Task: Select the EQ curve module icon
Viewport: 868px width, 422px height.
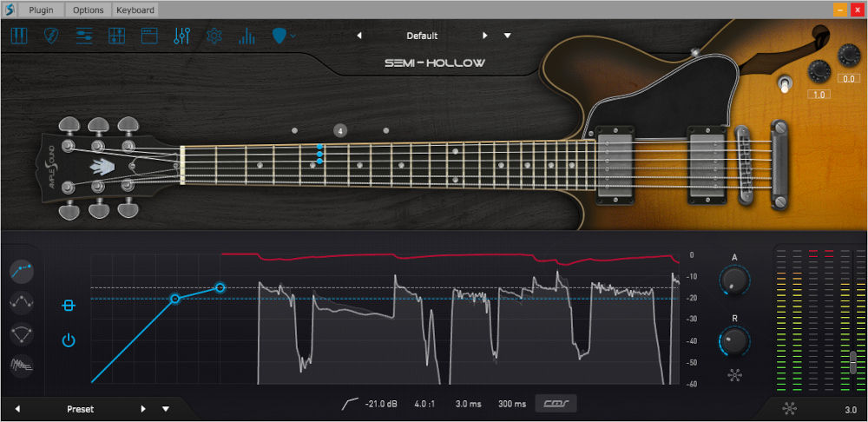Action: coord(22,303)
